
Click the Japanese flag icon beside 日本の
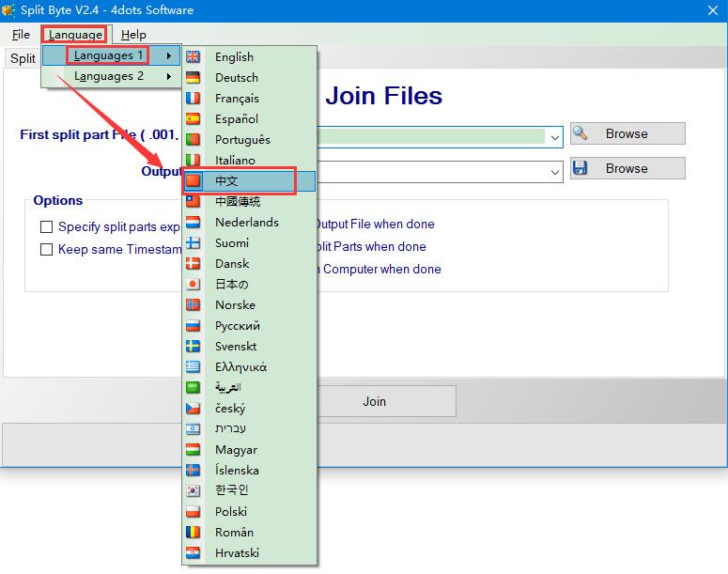tap(194, 285)
